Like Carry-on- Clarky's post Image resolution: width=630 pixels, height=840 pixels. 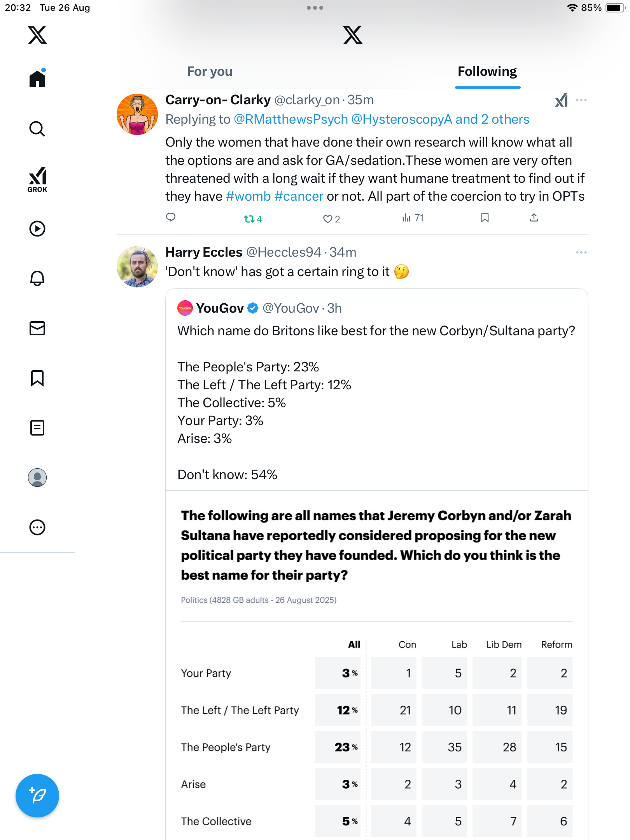pos(328,219)
